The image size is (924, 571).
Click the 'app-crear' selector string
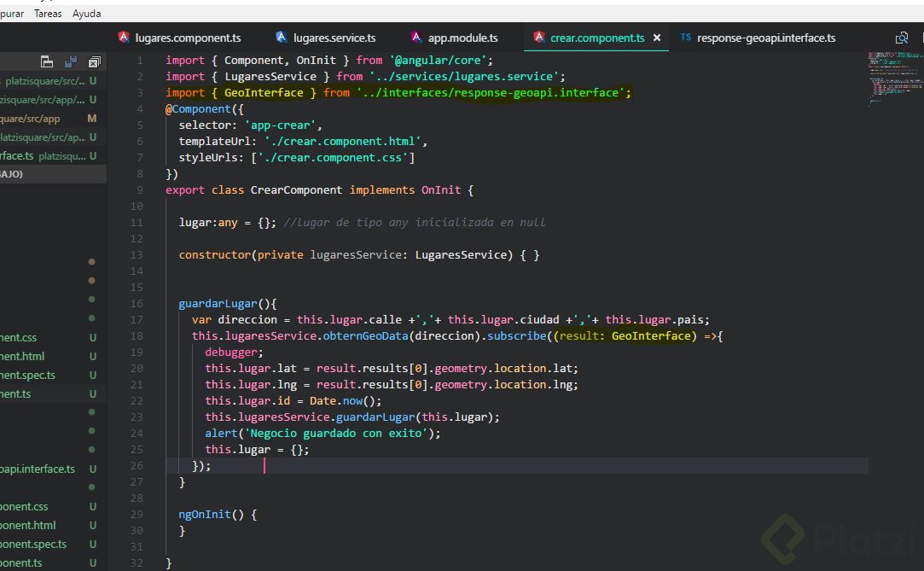pos(280,125)
